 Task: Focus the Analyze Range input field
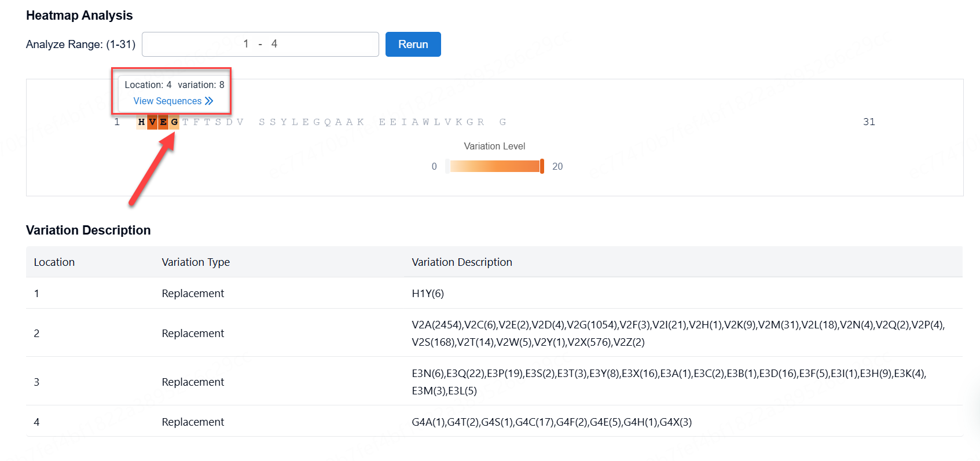tap(260, 45)
